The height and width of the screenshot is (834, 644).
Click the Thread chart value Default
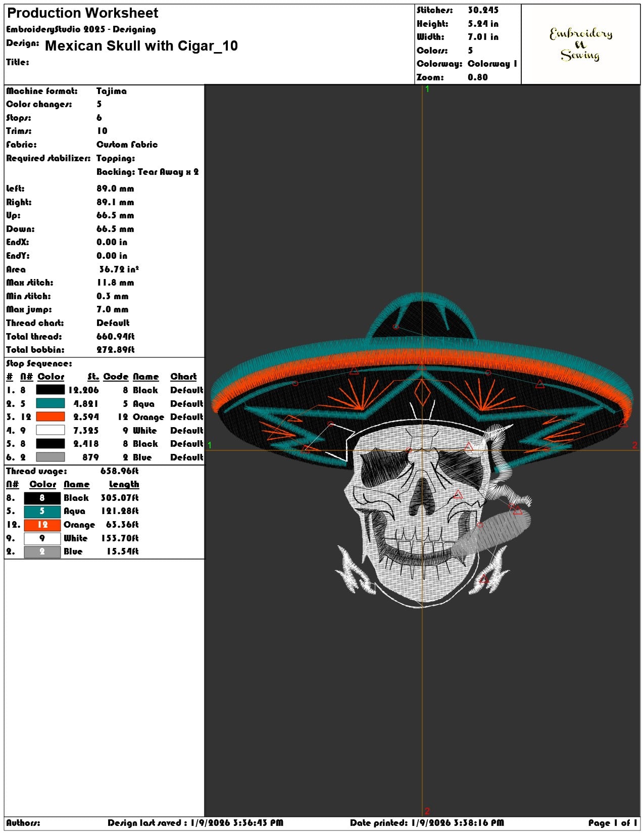113,323
